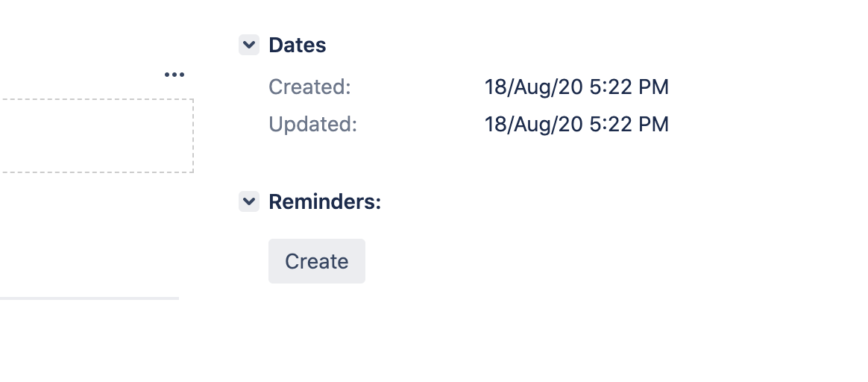
Task: Click the gray divider line below the box
Action: tap(89, 298)
